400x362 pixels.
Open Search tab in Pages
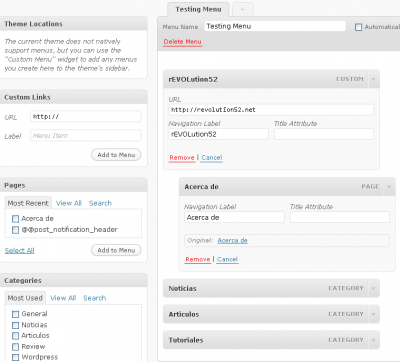[100, 203]
